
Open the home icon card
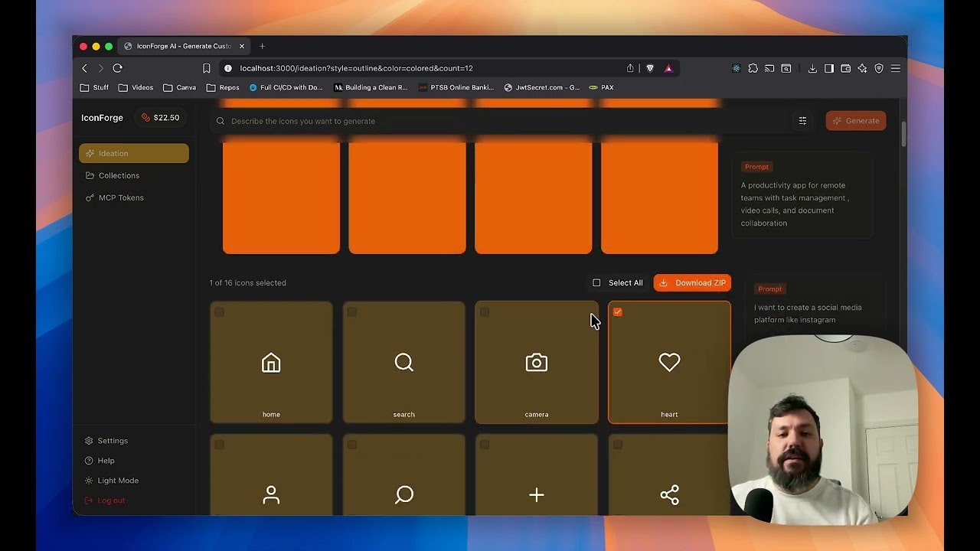271,362
